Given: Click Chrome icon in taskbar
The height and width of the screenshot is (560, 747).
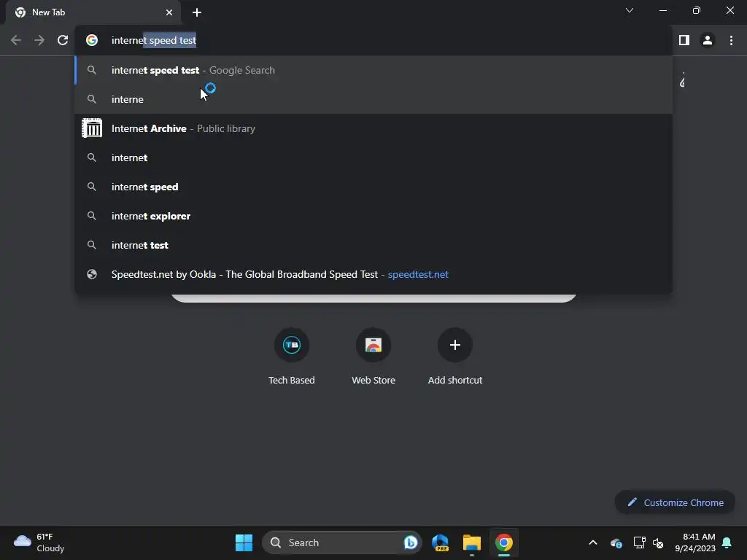Looking at the screenshot, I should [503, 542].
